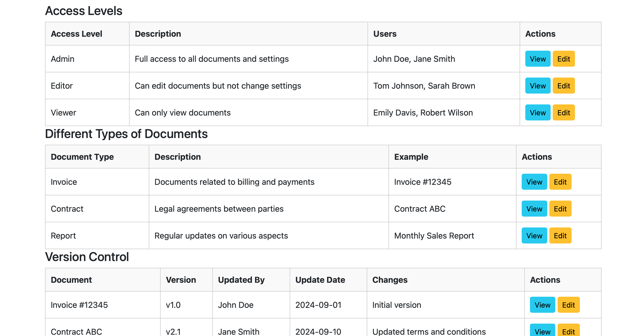This screenshot has width=644, height=336.
Task: View the Invoice document type
Action: tap(534, 182)
